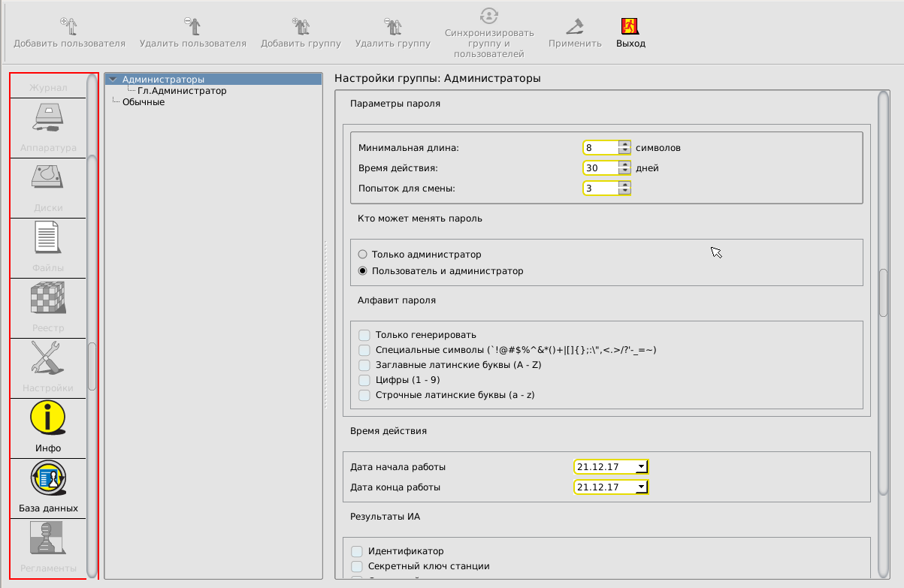Click the Synchronize groups and users icon
Screen dimensions: 904x588
click(x=489, y=17)
